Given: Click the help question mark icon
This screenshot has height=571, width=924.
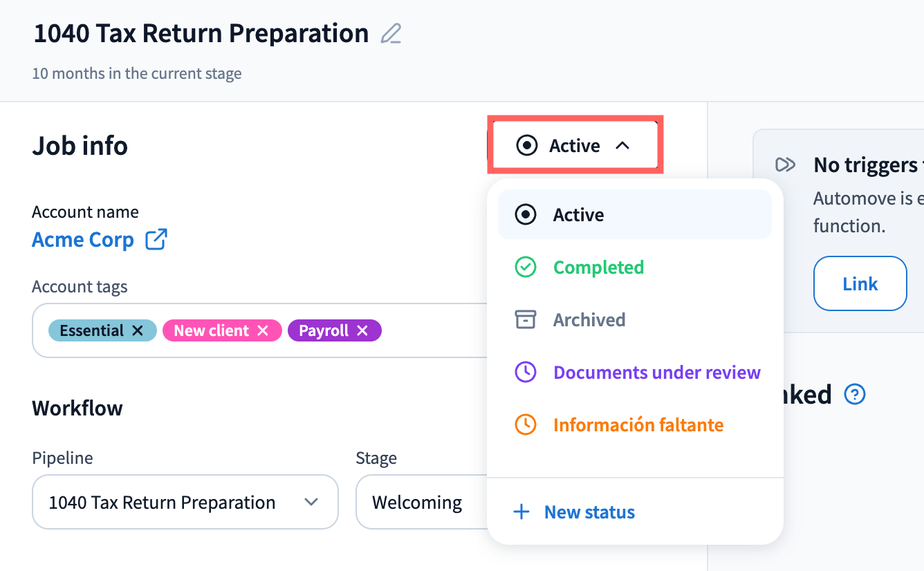Looking at the screenshot, I should click(856, 395).
